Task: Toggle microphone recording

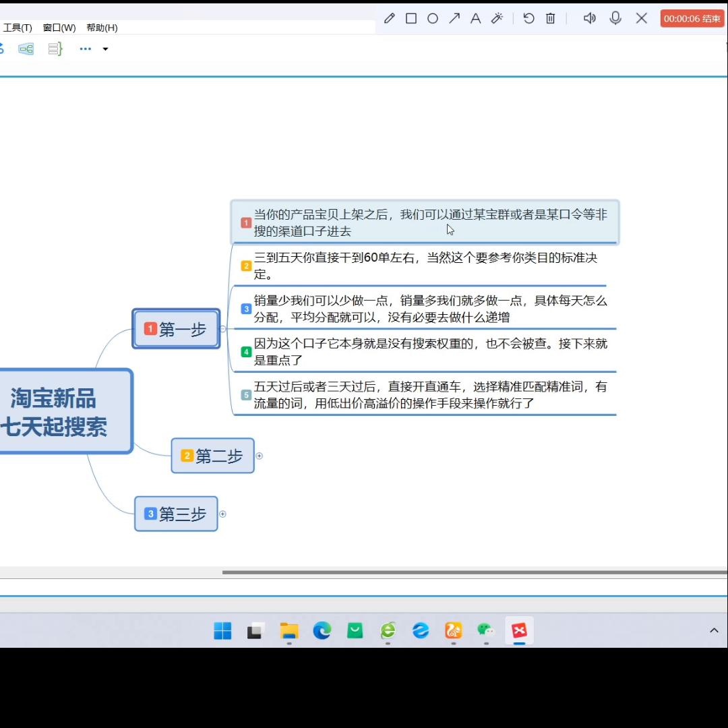Action: [615, 19]
